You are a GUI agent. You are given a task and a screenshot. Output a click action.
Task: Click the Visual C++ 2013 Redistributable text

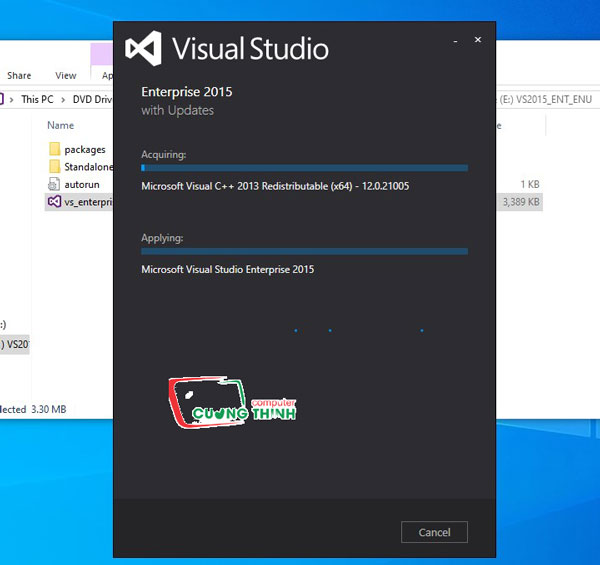point(275,186)
